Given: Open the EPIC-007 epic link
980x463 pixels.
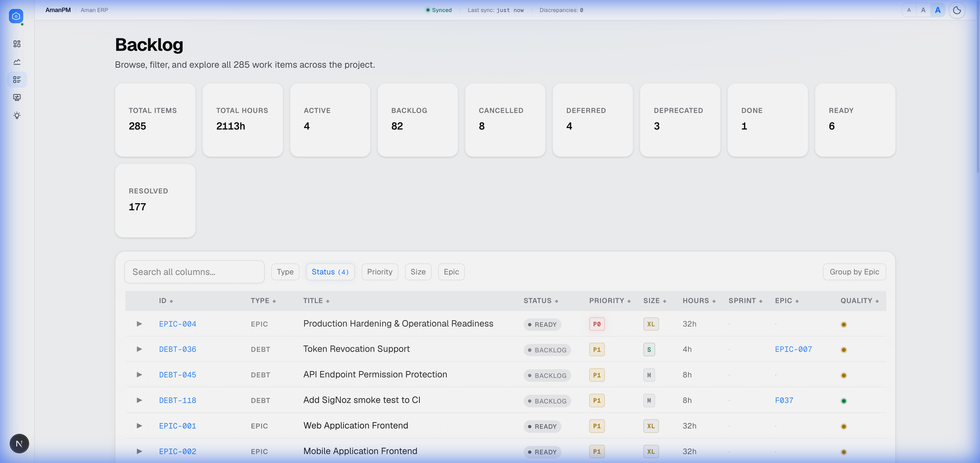Looking at the screenshot, I should 793,349.
